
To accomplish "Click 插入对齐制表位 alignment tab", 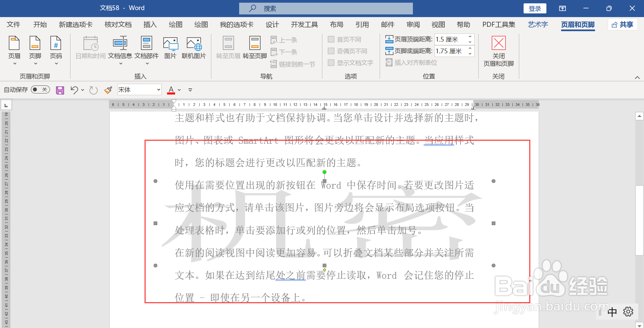I will click(411, 63).
